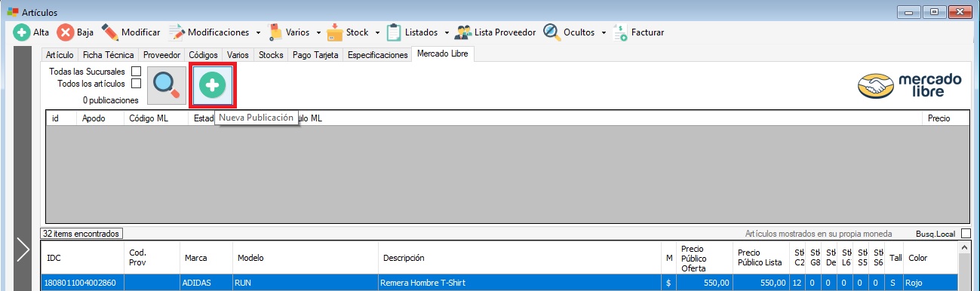Viewport: 980px width, 291px height.
Task: Click the 0 publicaciones counter text
Action: 111,100
